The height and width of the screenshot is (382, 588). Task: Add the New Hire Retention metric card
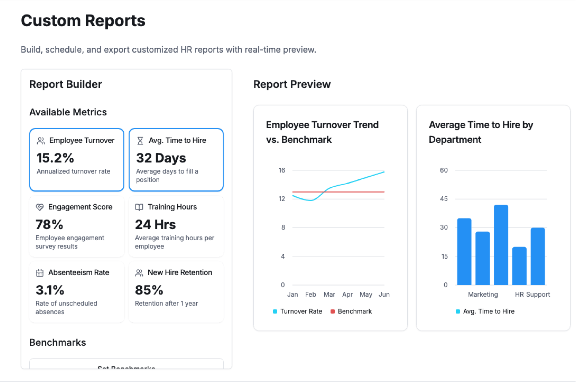coord(176,292)
